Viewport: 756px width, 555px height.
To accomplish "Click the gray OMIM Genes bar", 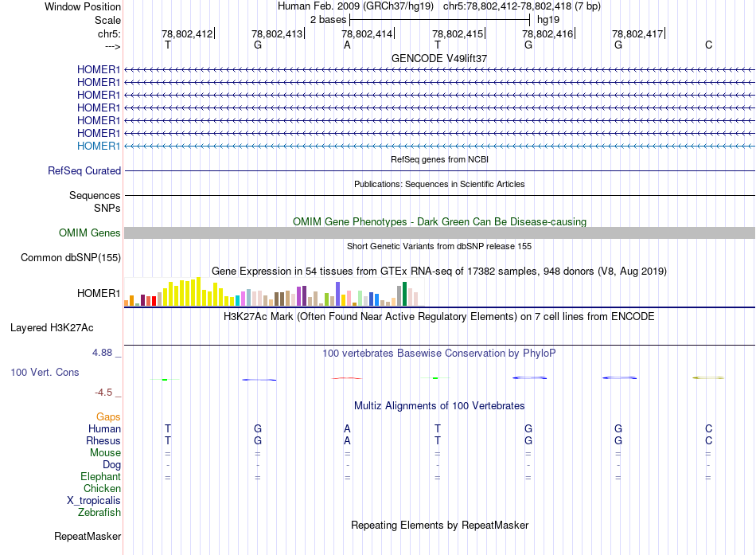I will tap(439, 233).
